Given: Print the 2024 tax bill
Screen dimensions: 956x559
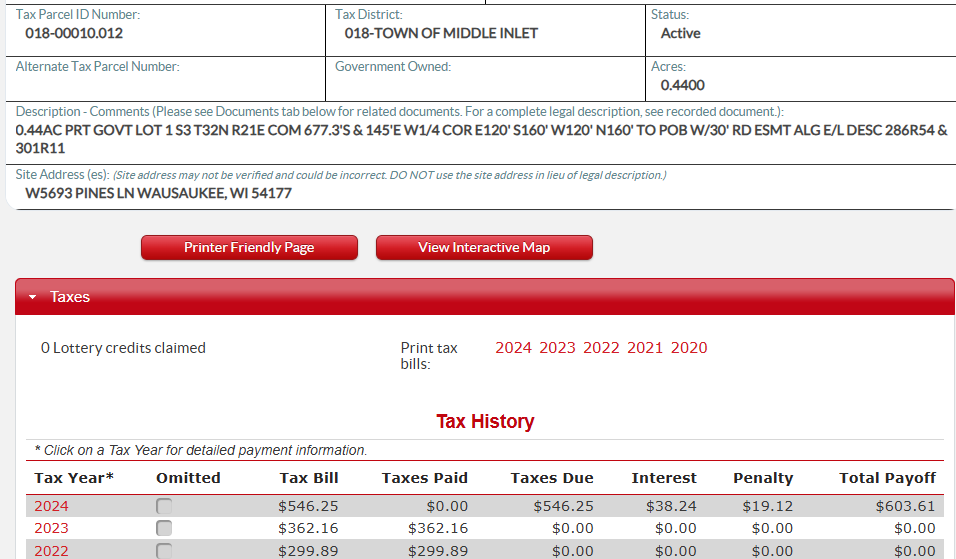Looking at the screenshot, I should 513,348.
